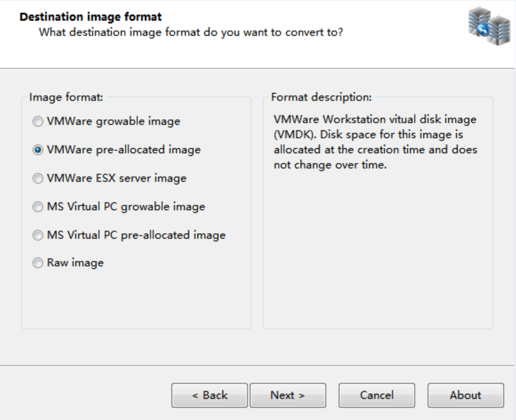Click the 'Raw image' option label text
The image size is (516, 420).
pyautogui.click(x=75, y=263)
